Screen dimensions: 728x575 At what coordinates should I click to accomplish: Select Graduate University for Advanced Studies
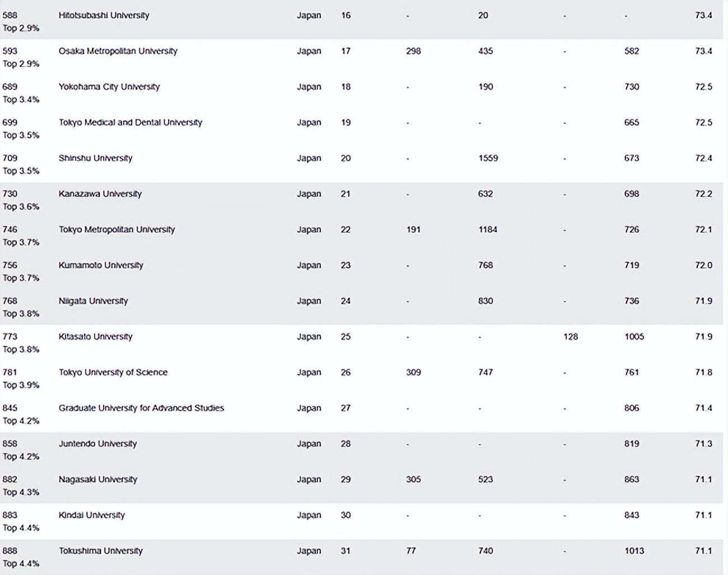coord(141,408)
